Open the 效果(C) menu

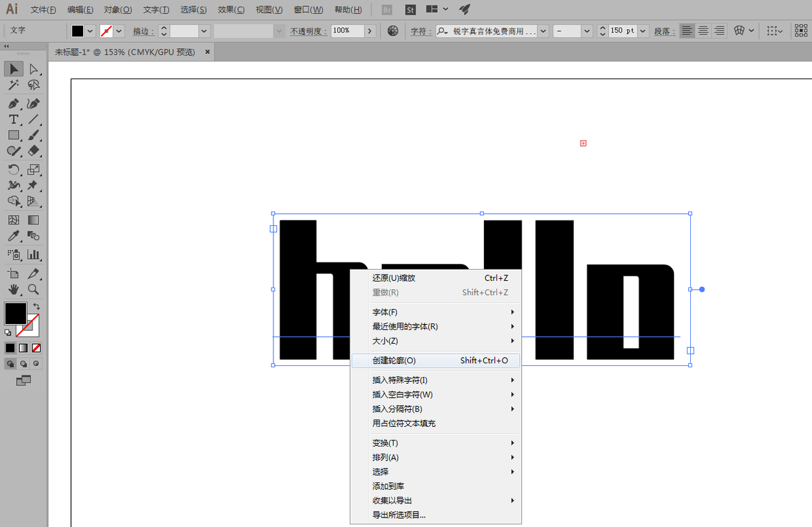click(231, 9)
